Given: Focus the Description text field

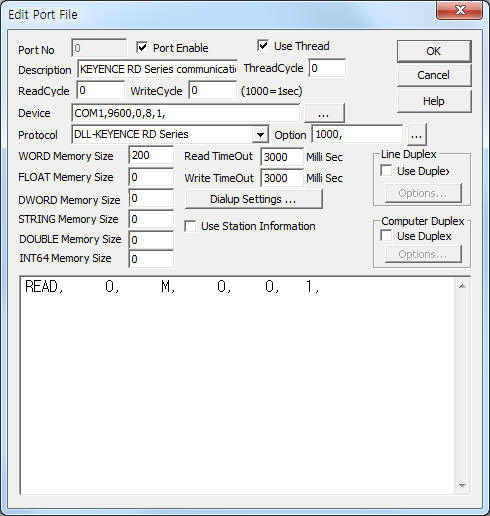Looking at the screenshot, I should (x=157, y=69).
